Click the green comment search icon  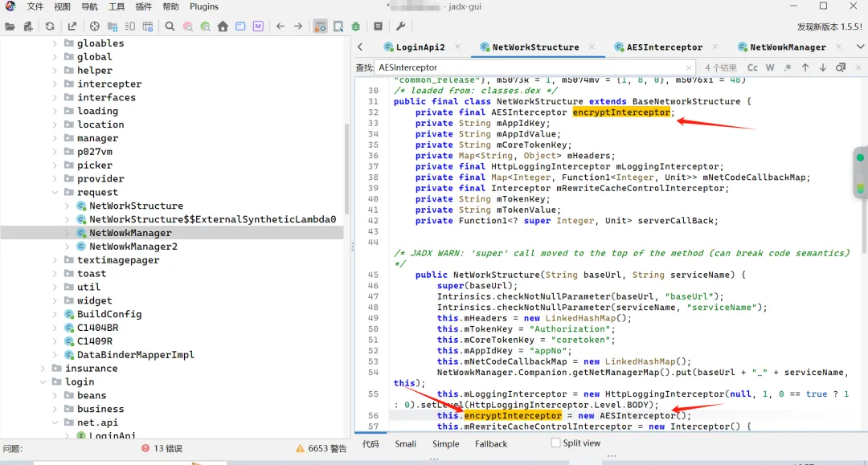click(x=206, y=27)
